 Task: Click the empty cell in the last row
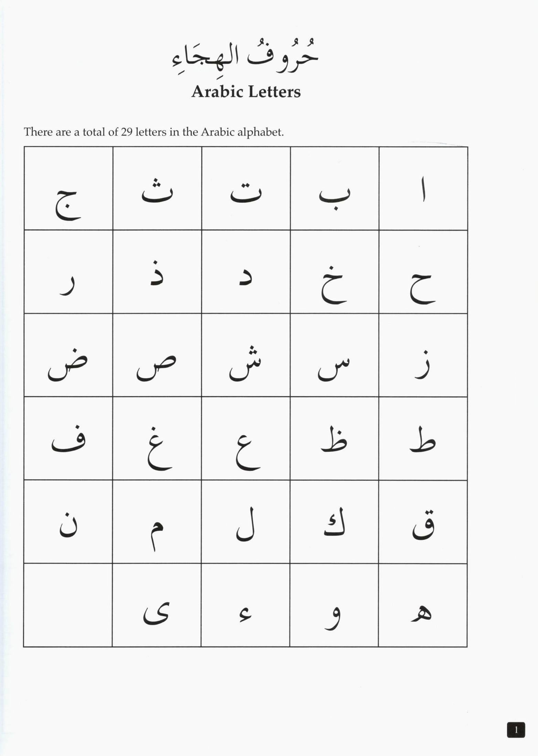(x=68, y=605)
